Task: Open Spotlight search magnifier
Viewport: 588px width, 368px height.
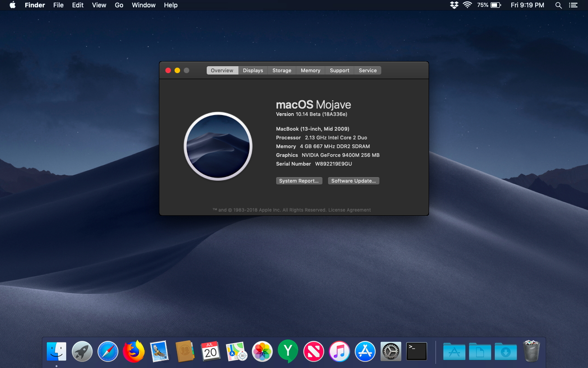Action: pyautogui.click(x=559, y=5)
